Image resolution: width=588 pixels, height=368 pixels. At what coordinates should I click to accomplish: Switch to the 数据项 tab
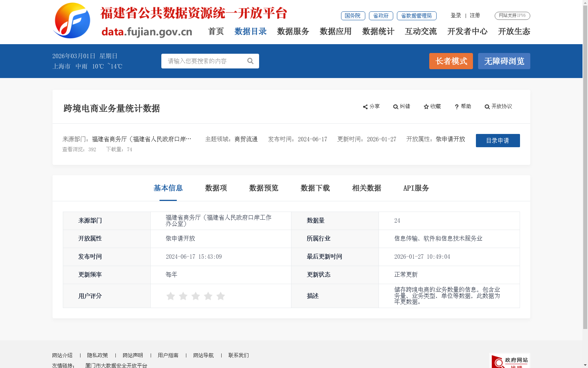click(216, 188)
